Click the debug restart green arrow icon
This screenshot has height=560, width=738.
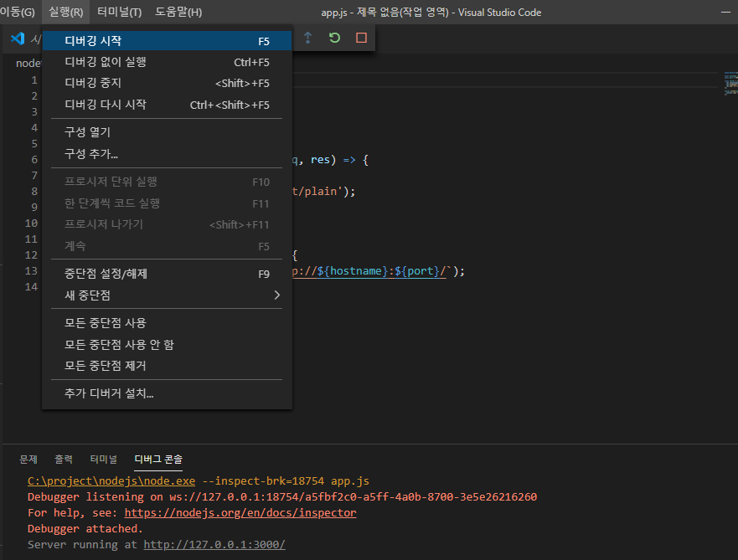[x=334, y=38]
